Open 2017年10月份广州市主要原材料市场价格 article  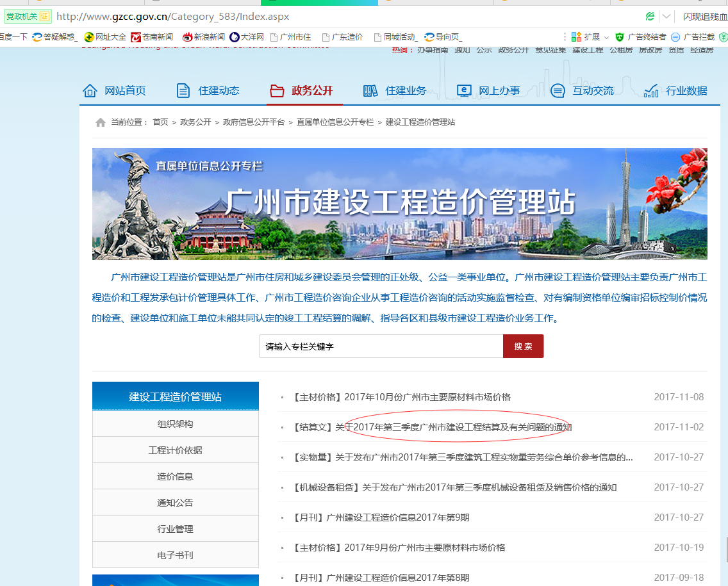tap(401, 397)
